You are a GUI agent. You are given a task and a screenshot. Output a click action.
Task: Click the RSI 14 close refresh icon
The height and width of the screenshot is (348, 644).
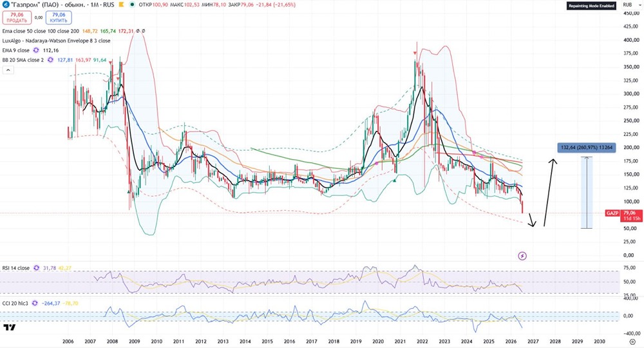coord(37,268)
